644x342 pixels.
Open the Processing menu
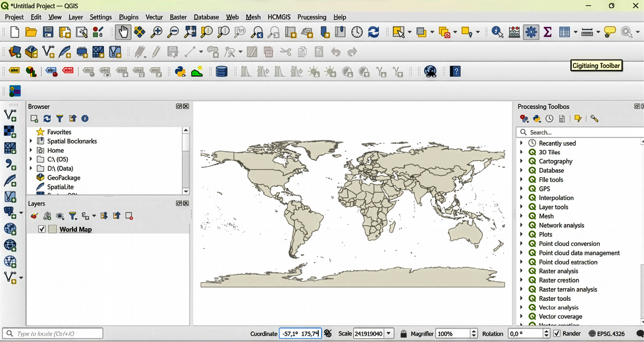click(312, 17)
